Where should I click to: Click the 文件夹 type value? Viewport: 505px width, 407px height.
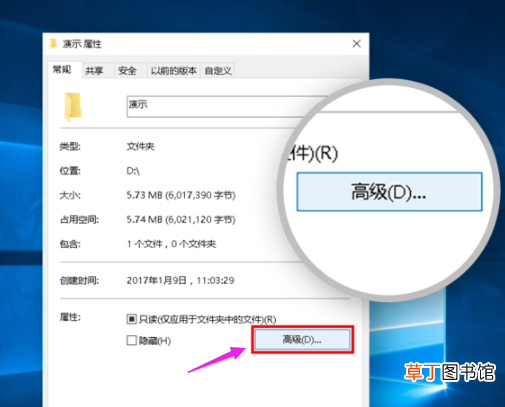pyautogui.click(x=140, y=146)
